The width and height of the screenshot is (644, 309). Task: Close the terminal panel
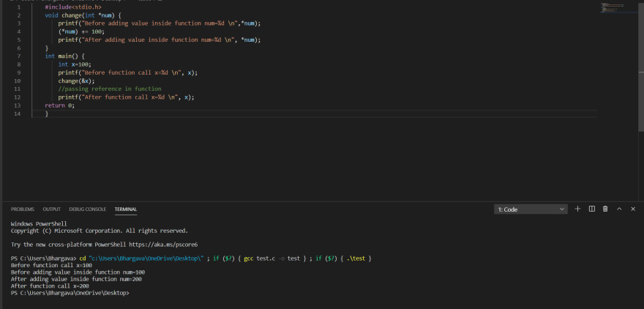tap(633, 209)
